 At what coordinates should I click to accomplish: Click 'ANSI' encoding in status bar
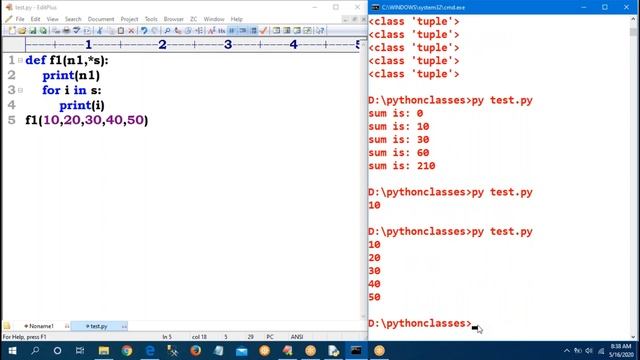click(x=297, y=337)
